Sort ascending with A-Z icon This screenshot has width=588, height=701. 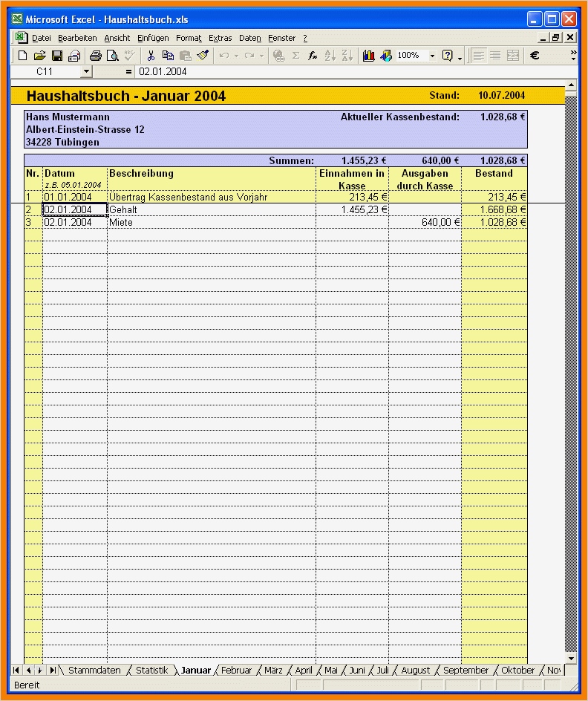point(330,56)
